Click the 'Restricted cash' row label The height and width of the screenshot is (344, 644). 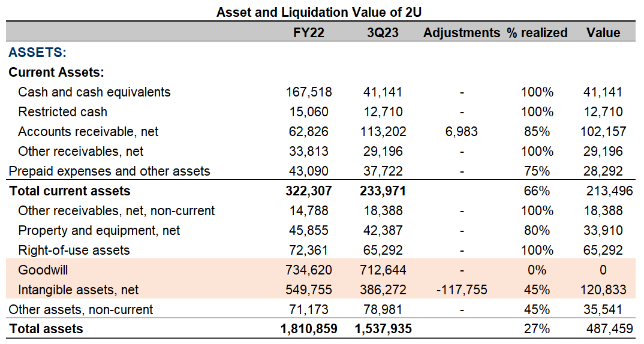point(62,111)
